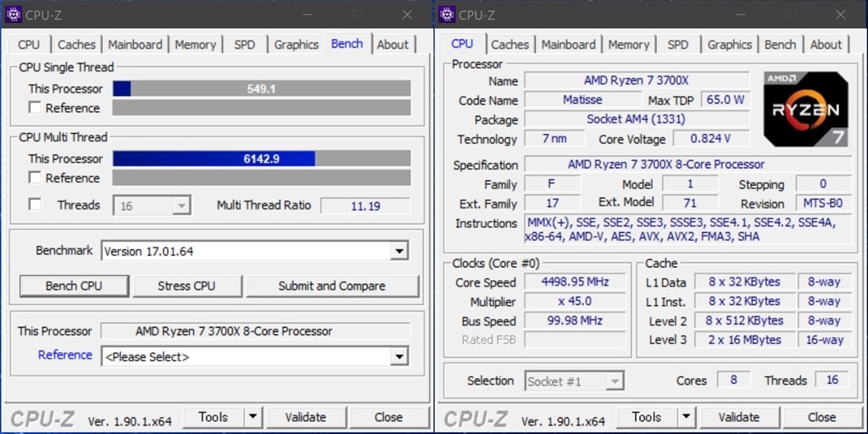
Task: Click Tools button in left window
Action: [x=214, y=417]
